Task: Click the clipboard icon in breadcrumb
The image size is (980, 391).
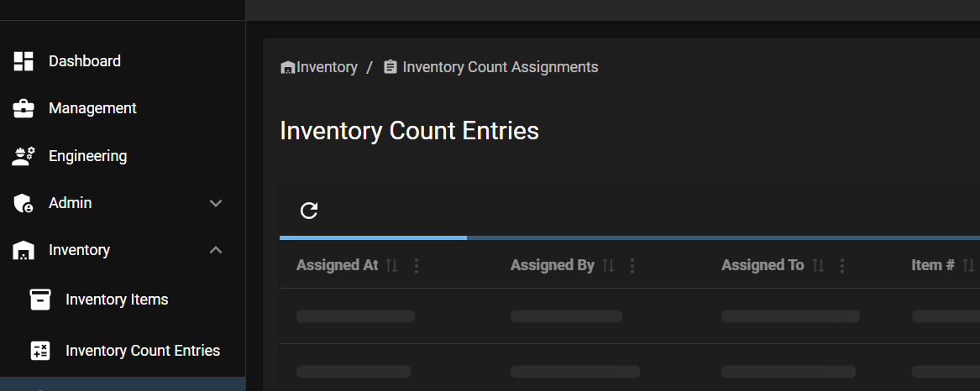Action: coord(390,67)
